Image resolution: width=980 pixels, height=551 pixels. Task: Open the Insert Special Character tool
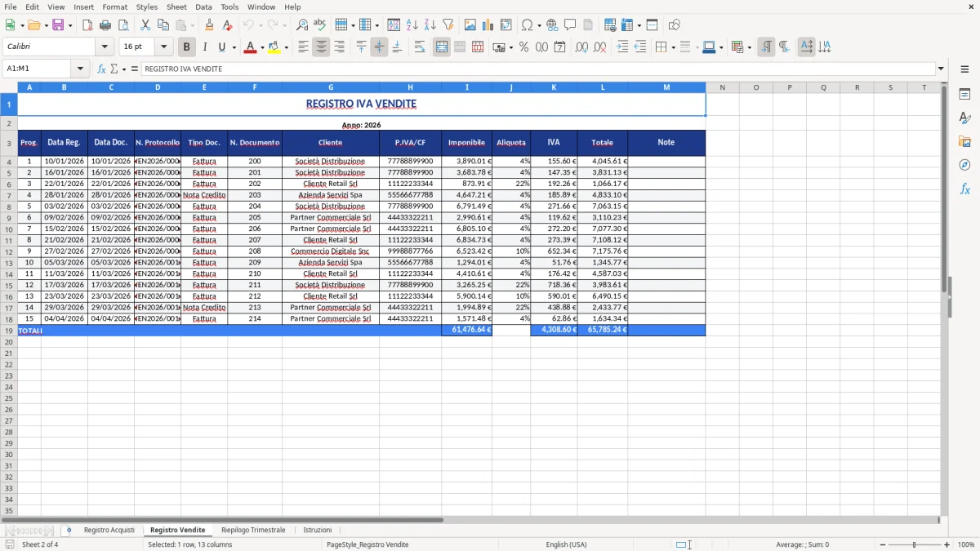tap(528, 24)
